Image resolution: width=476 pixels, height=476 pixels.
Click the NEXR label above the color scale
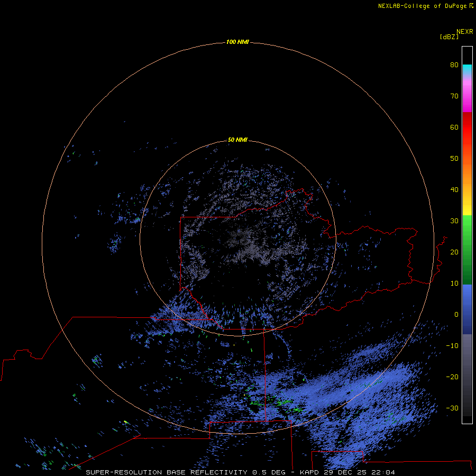[465, 32]
